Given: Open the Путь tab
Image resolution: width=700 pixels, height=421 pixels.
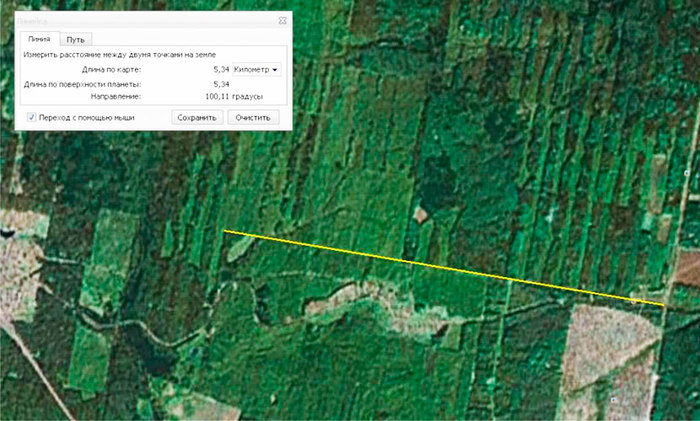Looking at the screenshot, I should 75,39.
